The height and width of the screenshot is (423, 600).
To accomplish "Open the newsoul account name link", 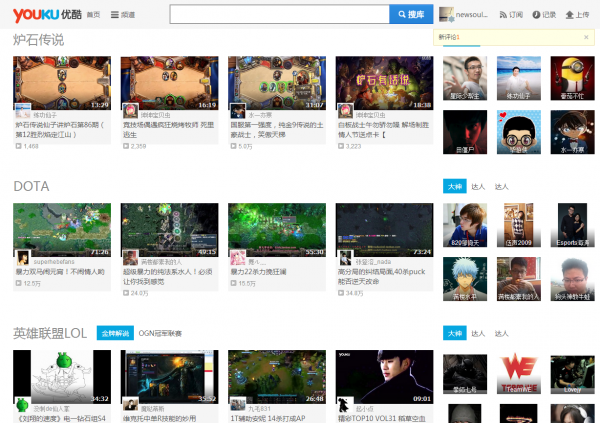I will click(x=471, y=15).
